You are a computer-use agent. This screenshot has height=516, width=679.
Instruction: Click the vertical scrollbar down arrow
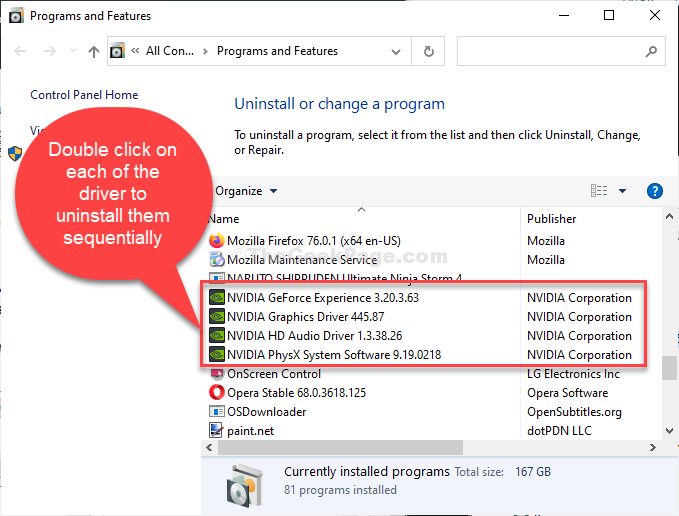[x=669, y=431]
